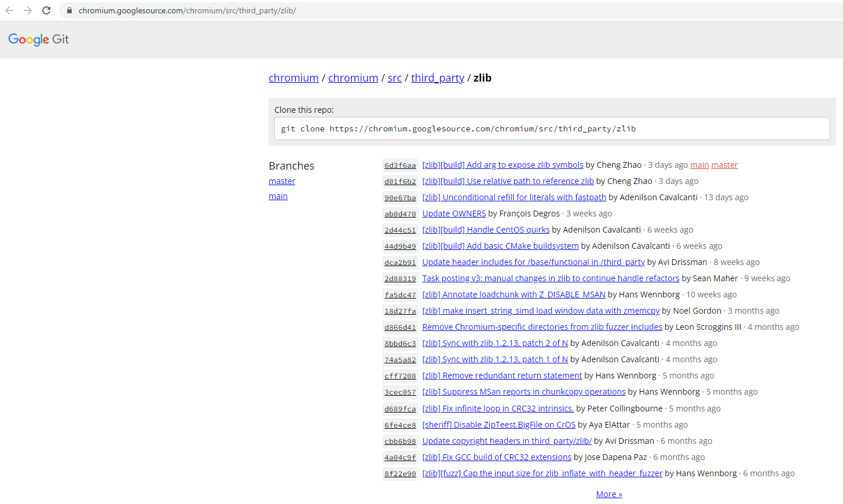This screenshot has width=843, height=504.
Task: Open 'Fix infinite loop in CRC32 intrinsics' commit
Action: 498,409
